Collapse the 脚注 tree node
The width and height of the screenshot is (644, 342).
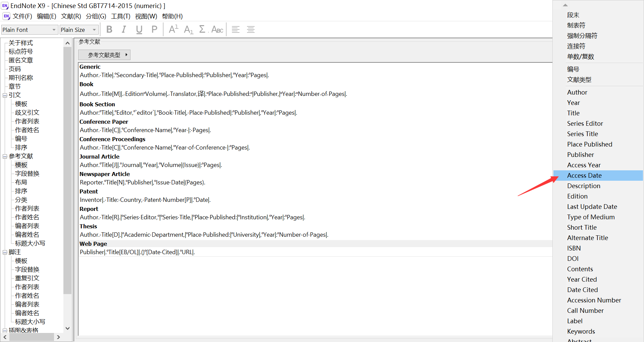tap(5, 252)
